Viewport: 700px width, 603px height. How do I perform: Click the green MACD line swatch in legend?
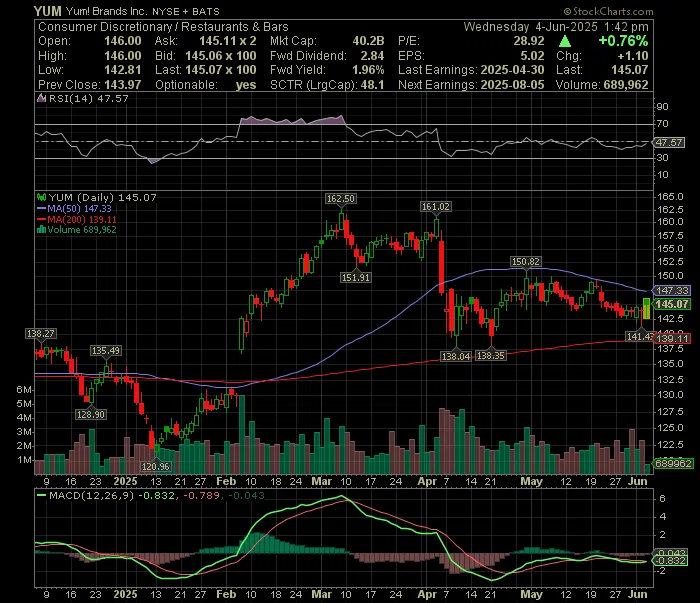[x=42, y=495]
